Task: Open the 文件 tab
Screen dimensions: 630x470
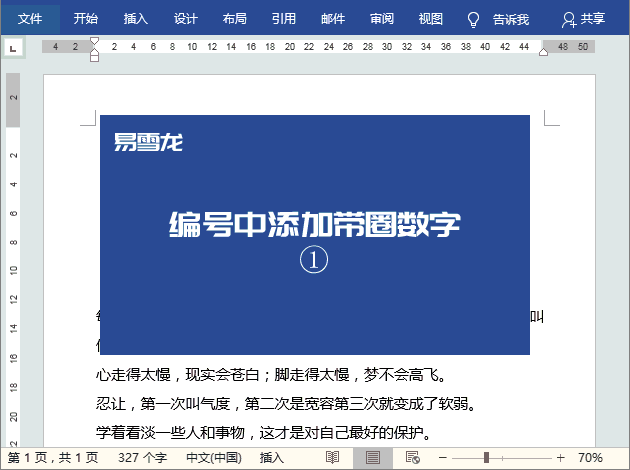Action: click(x=30, y=18)
